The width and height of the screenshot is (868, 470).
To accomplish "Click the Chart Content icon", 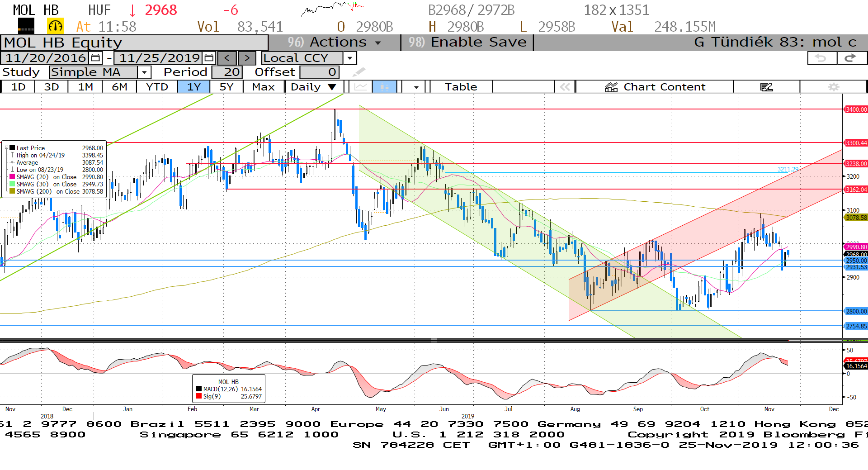I will pyautogui.click(x=611, y=87).
